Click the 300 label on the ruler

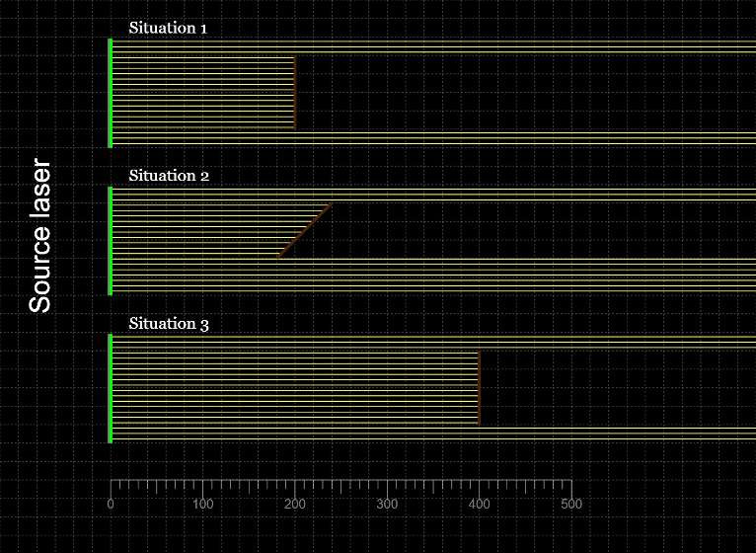(x=387, y=505)
